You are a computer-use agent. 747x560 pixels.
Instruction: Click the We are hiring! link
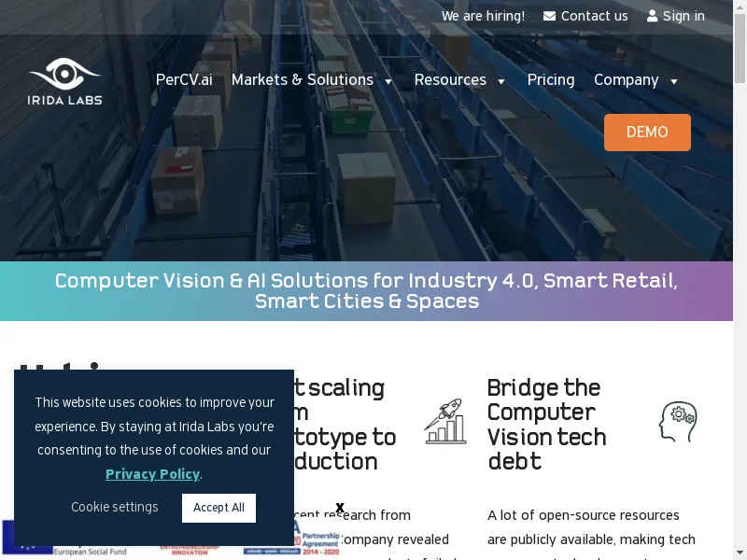tap(483, 16)
